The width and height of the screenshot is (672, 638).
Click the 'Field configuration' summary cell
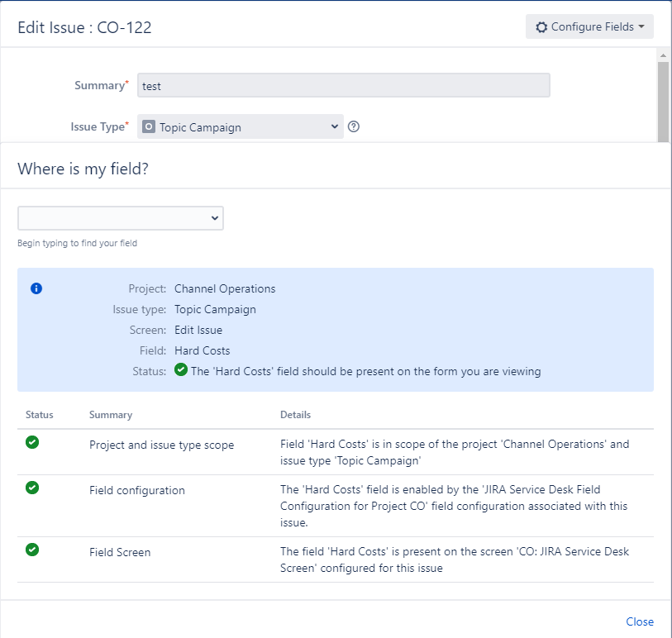pos(137,490)
